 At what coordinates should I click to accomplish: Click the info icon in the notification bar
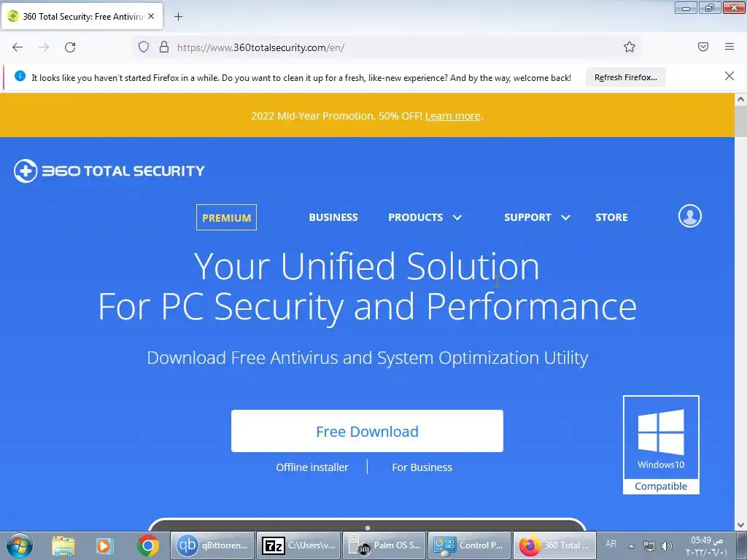(20, 76)
